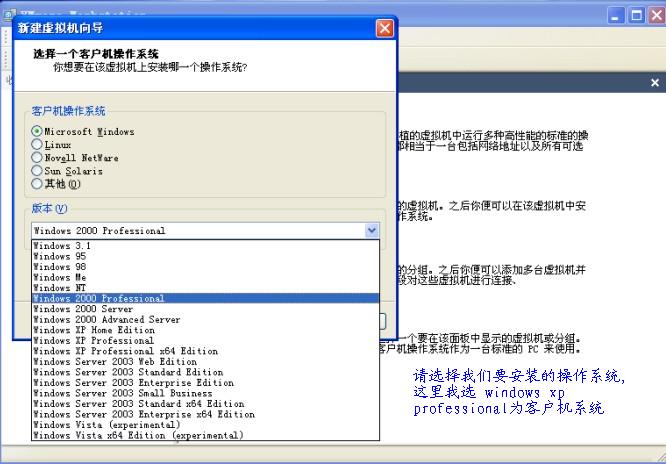
Task: Choose Windows XP Professional from list
Action: pos(80,340)
